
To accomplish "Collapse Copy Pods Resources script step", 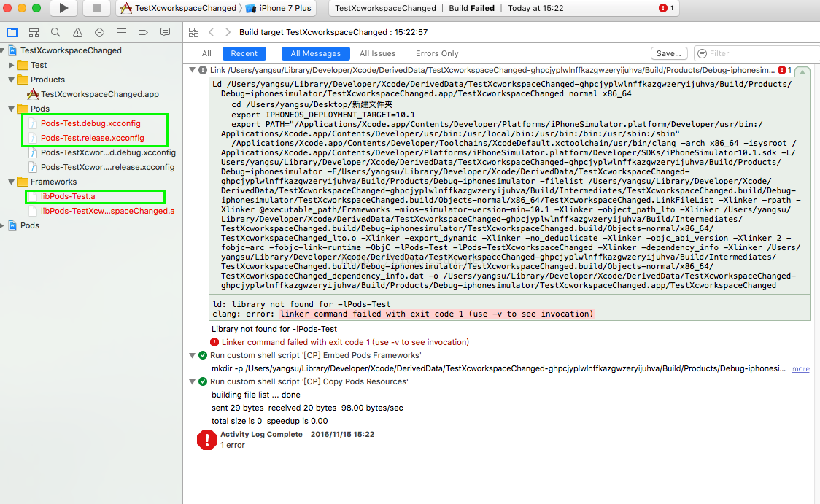I will click(192, 381).
